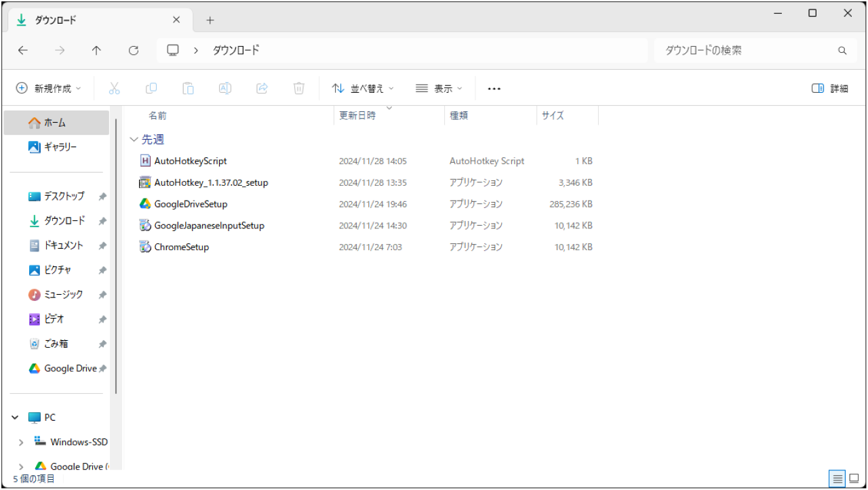Click the Cut scissors icon
The width and height of the screenshot is (868, 490).
pyautogui.click(x=114, y=88)
